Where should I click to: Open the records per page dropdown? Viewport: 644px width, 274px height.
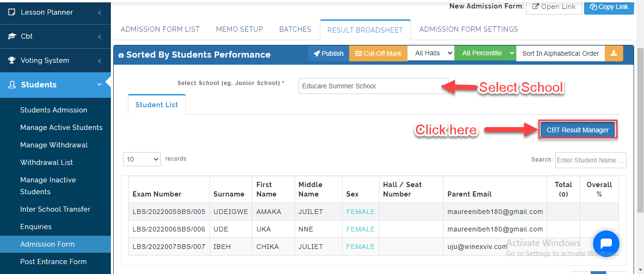tap(142, 159)
